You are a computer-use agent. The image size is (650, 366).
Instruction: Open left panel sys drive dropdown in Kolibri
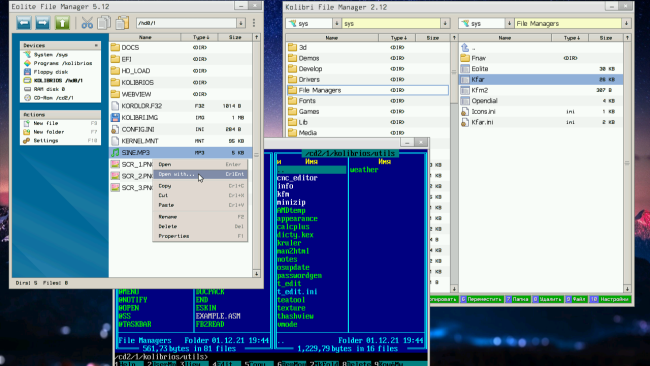[336, 24]
